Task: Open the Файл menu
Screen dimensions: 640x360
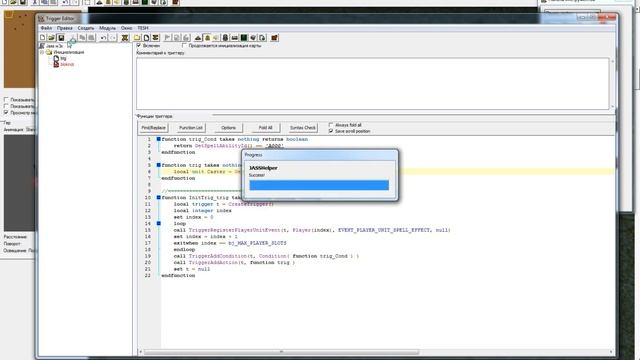Action: (x=46, y=28)
